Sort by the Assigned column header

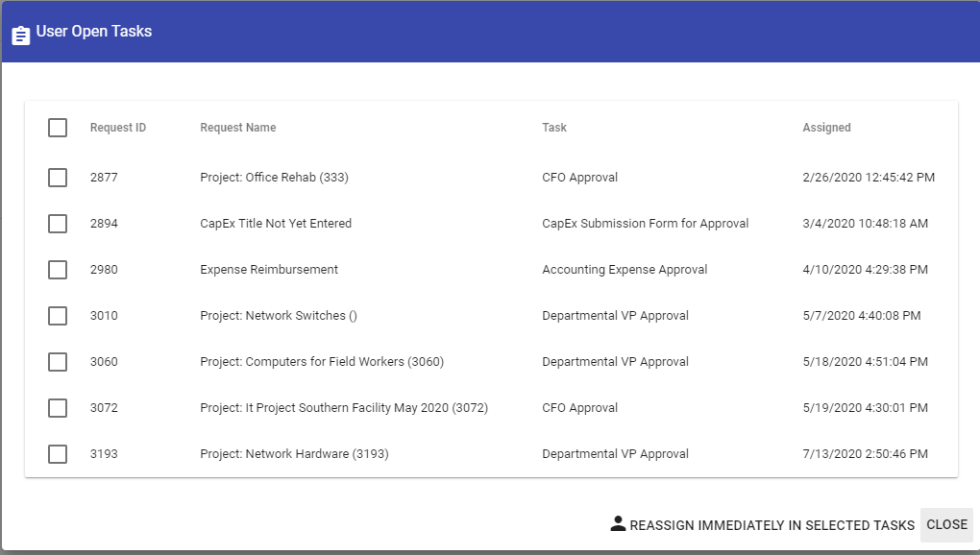point(826,128)
